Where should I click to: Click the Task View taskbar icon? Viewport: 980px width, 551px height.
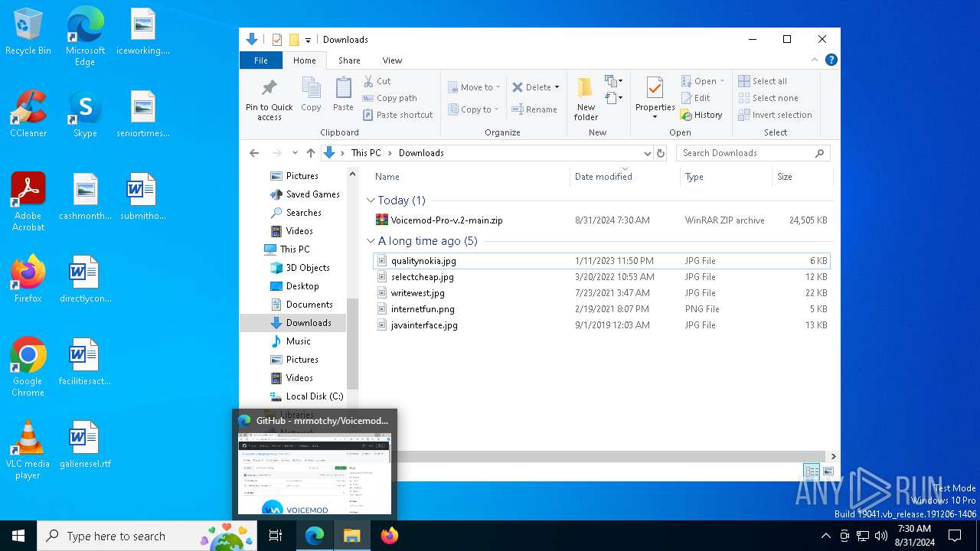276,536
